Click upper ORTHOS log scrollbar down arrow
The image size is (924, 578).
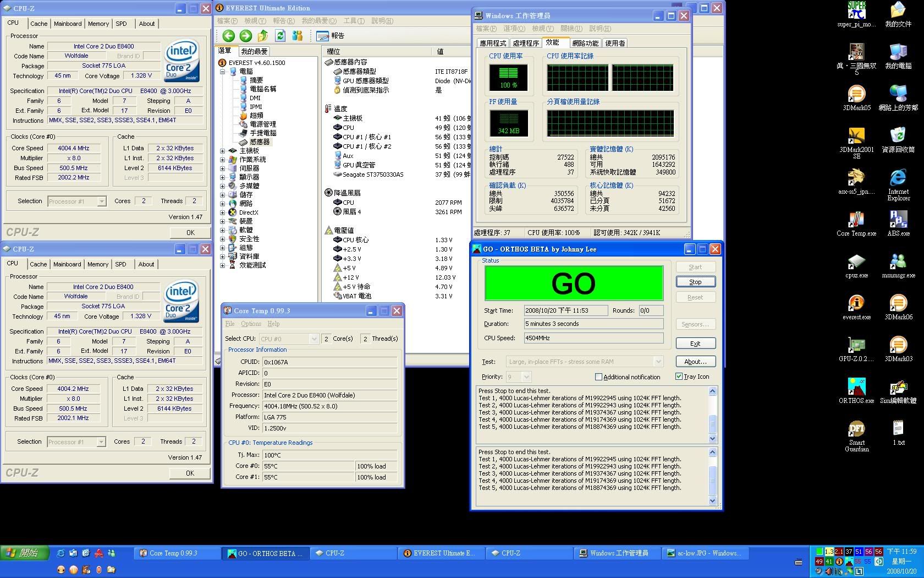tap(712, 439)
